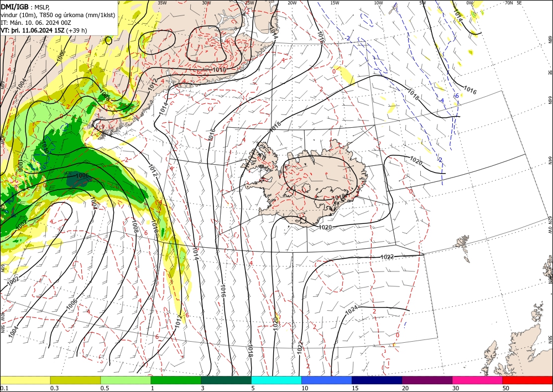Screen dimensions: 553x392
Task: Click the '25W' longitude label
Action: pyautogui.click(x=249, y=3)
